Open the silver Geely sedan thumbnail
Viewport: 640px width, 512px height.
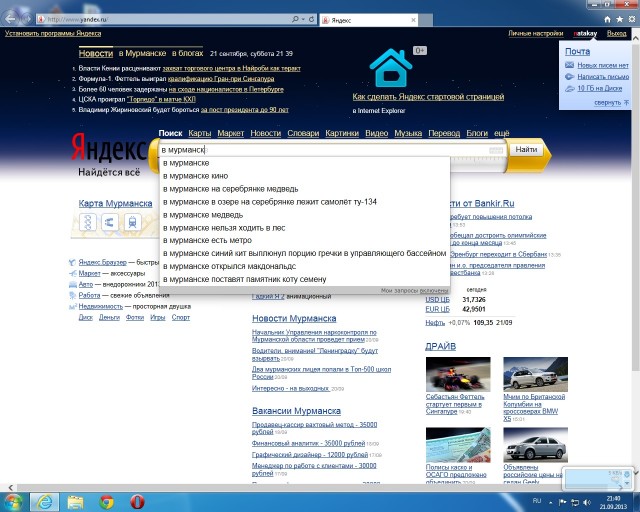pyautogui.click(x=536, y=445)
